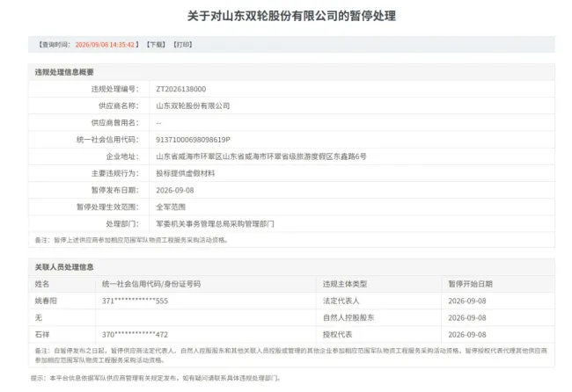Click the summary remark starting 暂停上述供应商

(x=132, y=240)
